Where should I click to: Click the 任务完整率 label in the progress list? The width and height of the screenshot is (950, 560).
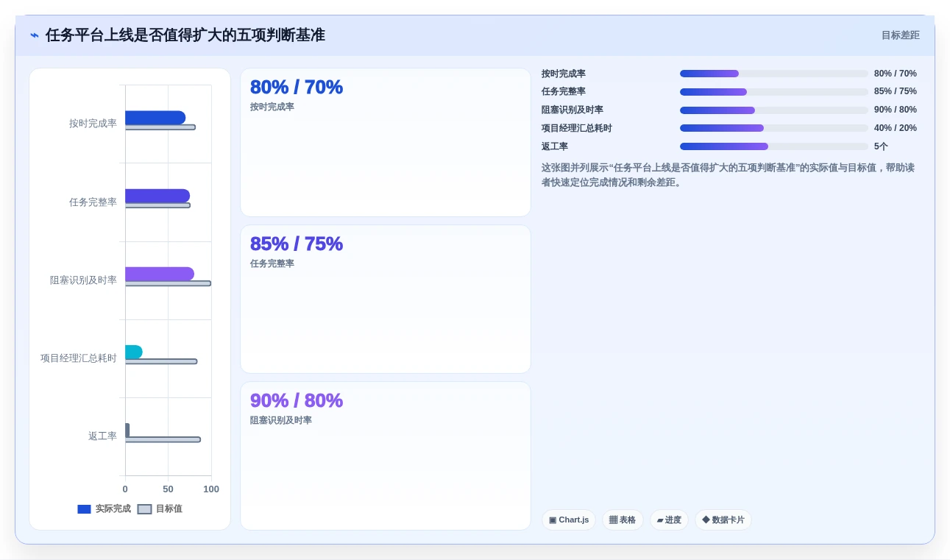click(564, 92)
